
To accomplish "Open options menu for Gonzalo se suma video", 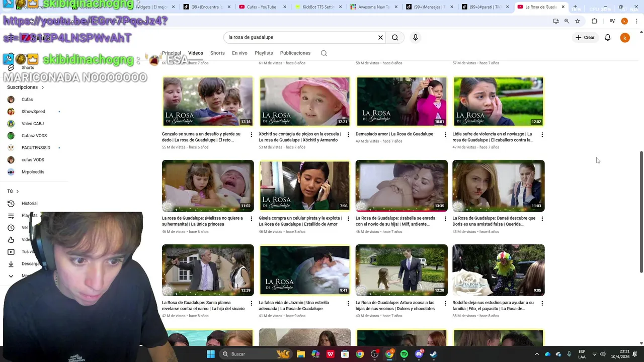I will [x=251, y=135].
